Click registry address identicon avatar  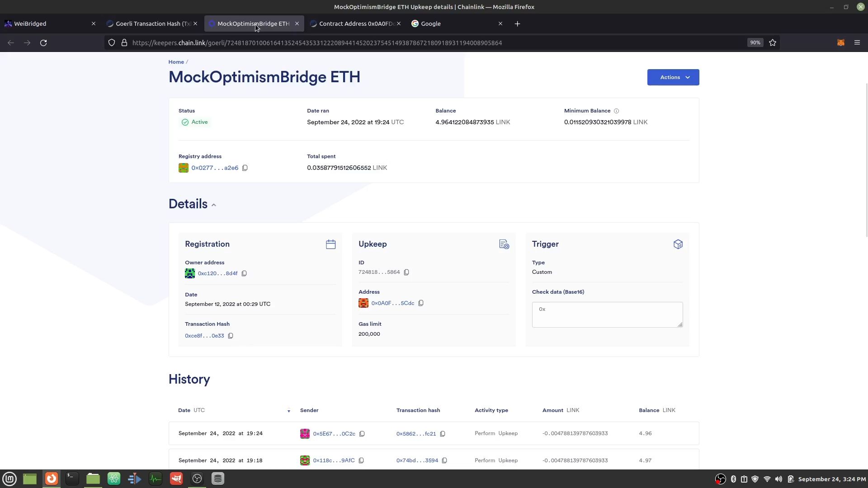(184, 168)
